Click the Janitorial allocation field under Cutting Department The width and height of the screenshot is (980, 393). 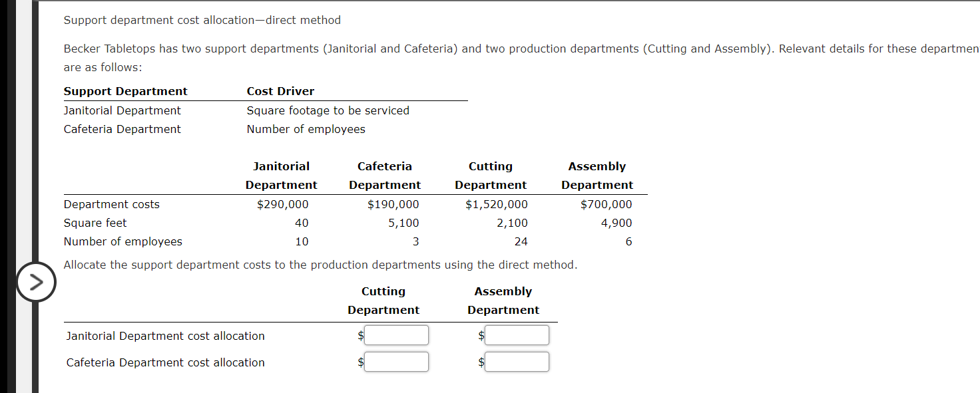click(x=396, y=335)
